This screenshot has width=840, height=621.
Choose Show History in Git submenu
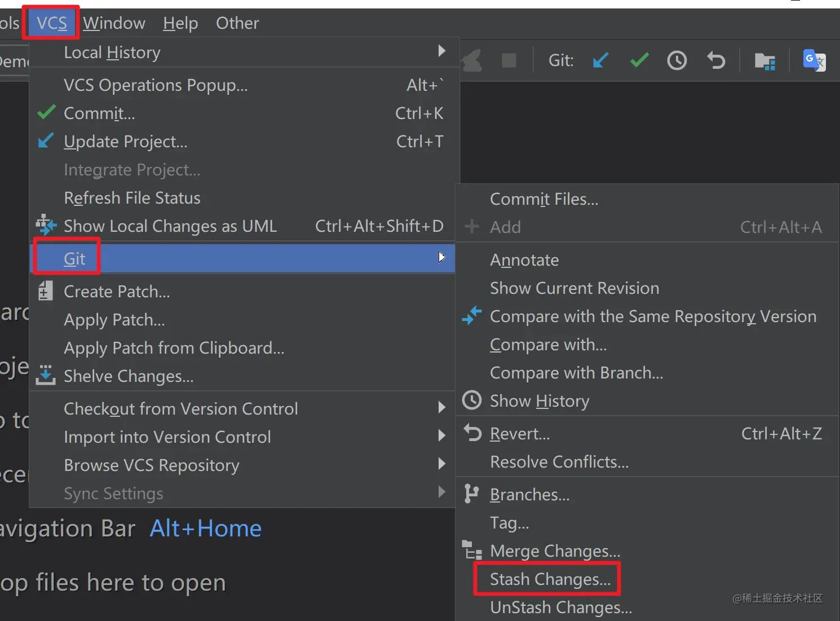pyautogui.click(x=647, y=400)
